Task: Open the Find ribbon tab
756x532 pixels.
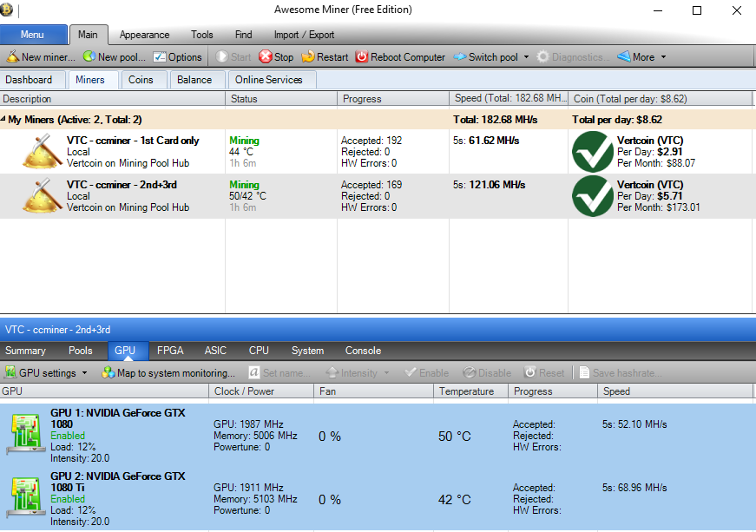Action: coord(244,35)
